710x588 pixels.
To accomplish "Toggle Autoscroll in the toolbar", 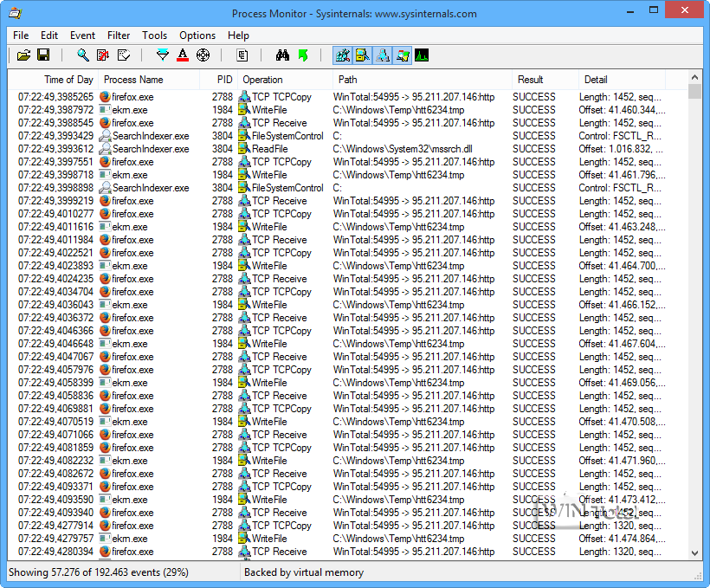I will pos(103,55).
